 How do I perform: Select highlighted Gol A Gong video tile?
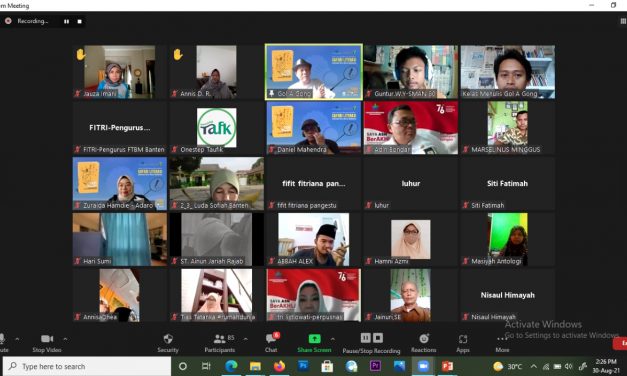[x=314, y=72]
